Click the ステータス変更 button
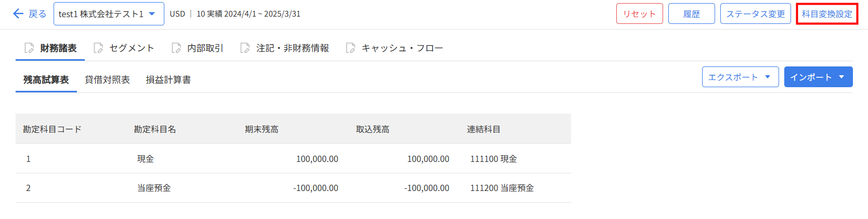 [755, 14]
